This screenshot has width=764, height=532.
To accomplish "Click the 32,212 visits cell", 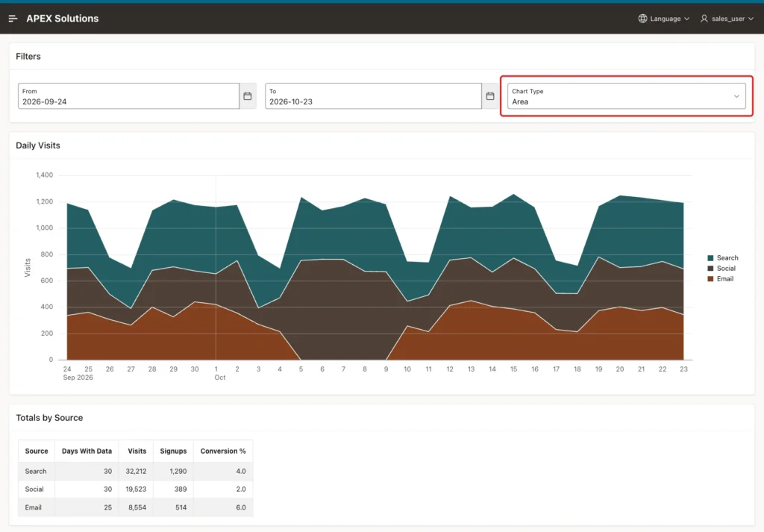I will [137, 471].
